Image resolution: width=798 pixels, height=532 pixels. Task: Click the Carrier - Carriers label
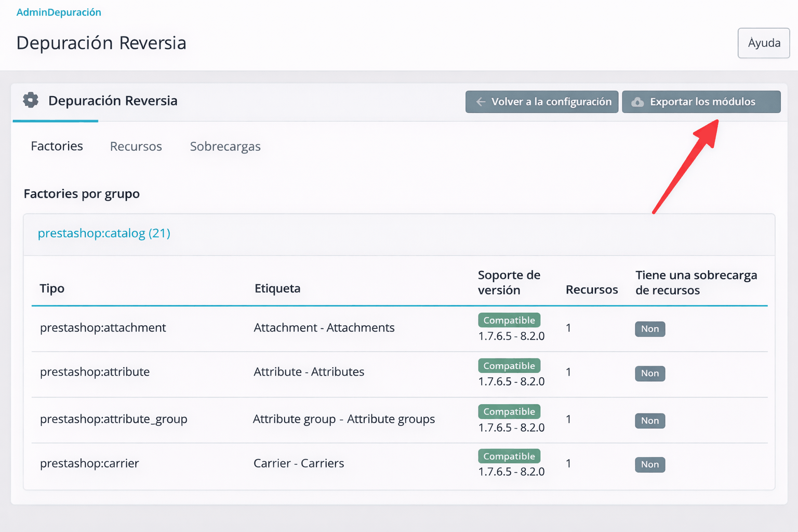tap(298, 463)
